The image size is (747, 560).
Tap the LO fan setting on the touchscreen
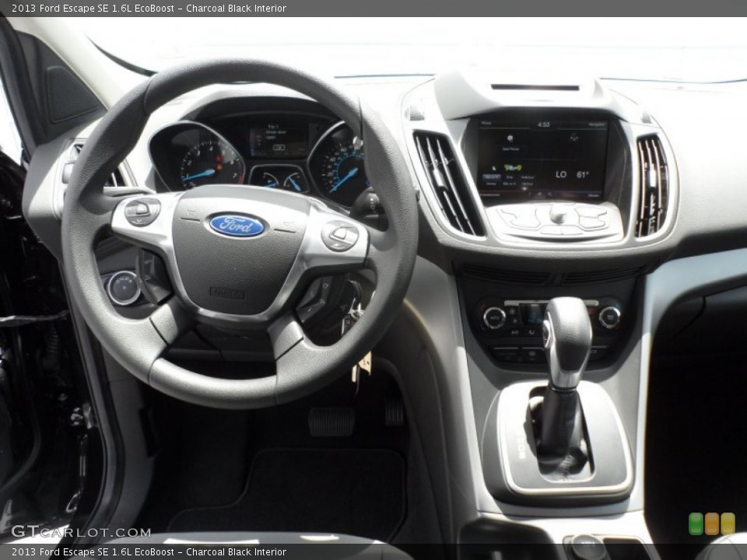561,174
